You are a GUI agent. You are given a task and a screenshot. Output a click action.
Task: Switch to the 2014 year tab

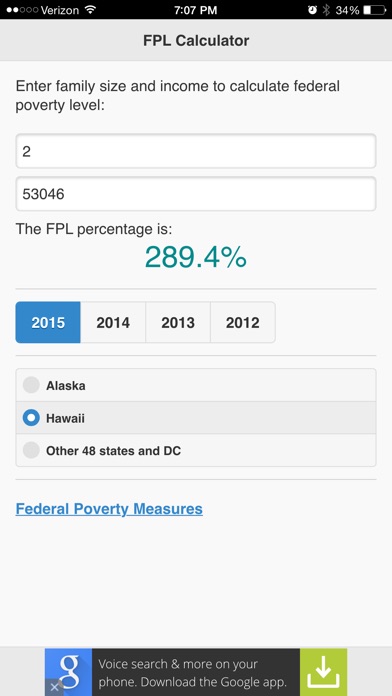(113, 322)
